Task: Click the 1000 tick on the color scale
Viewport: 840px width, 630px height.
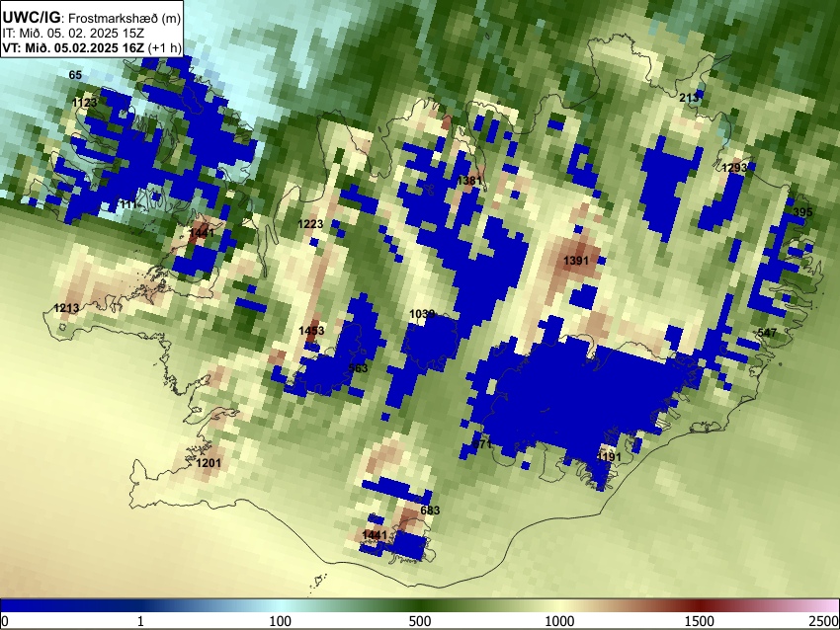Action: 559,621
